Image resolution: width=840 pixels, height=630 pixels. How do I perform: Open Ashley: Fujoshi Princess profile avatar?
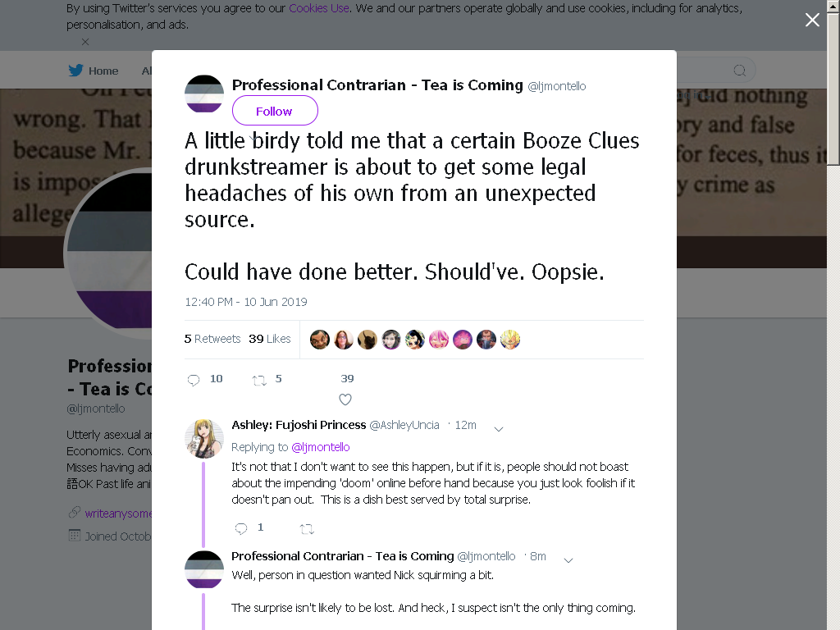(204, 439)
